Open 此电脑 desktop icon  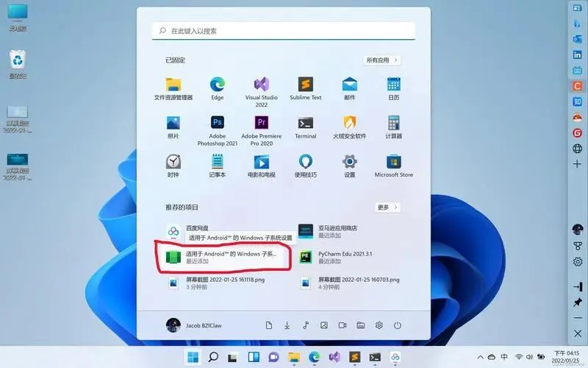[18, 18]
